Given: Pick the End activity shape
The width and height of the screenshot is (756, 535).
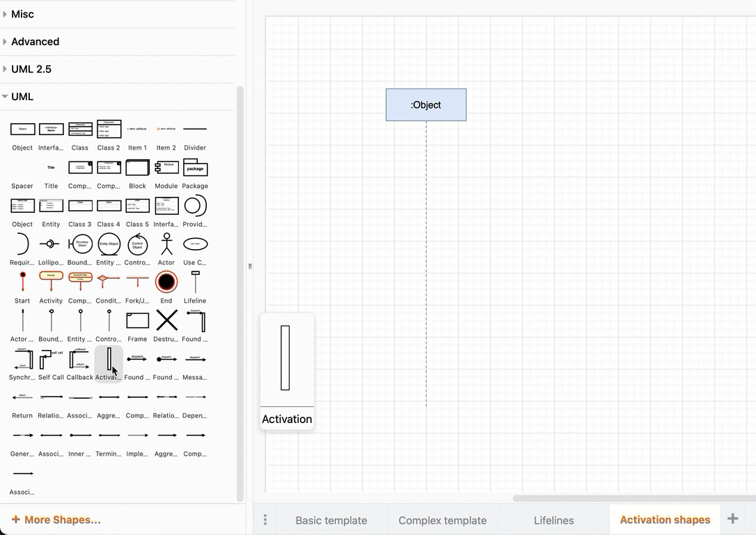Looking at the screenshot, I should click(x=166, y=282).
